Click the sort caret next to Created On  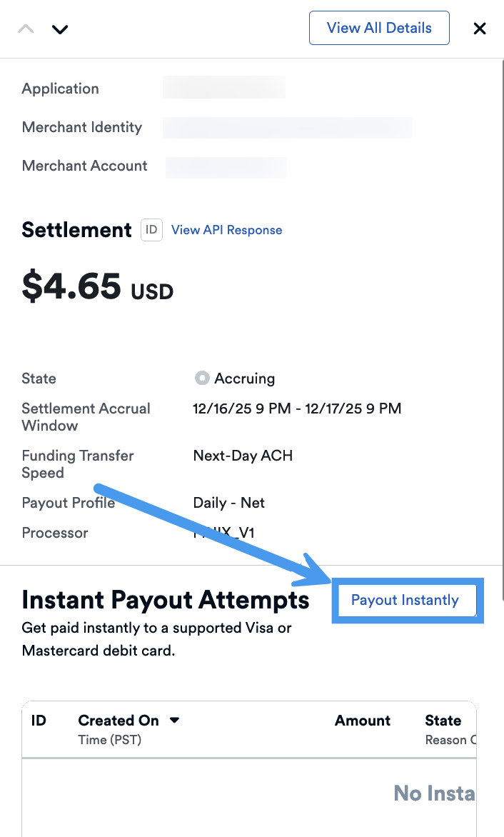click(175, 720)
